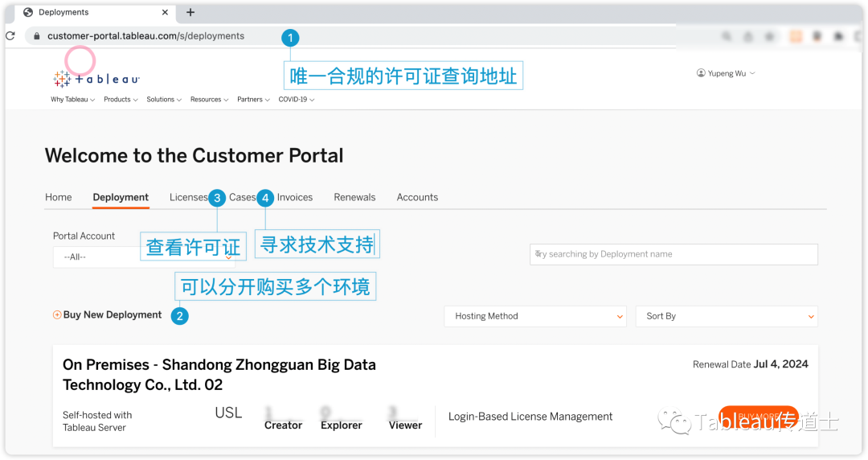Expand the Products menu
Viewport: 868px width, 460px height.
click(x=121, y=100)
